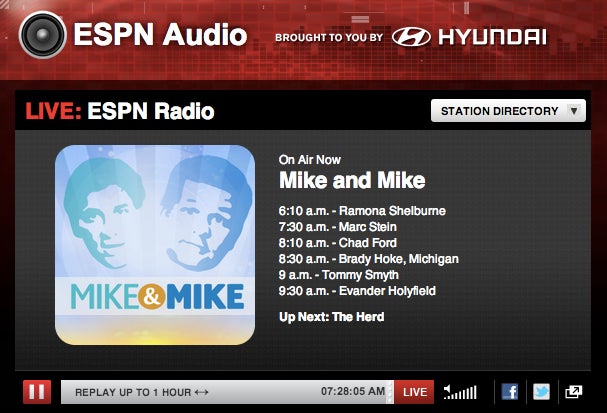607x413 pixels.
Task: Pause the live ESPN Radio stream
Action: (37, 392)
